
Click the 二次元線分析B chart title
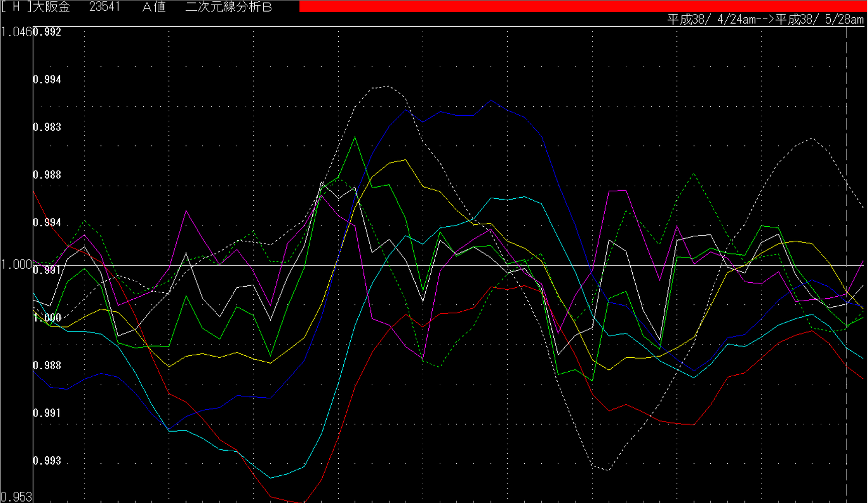(x=229, y=7)
